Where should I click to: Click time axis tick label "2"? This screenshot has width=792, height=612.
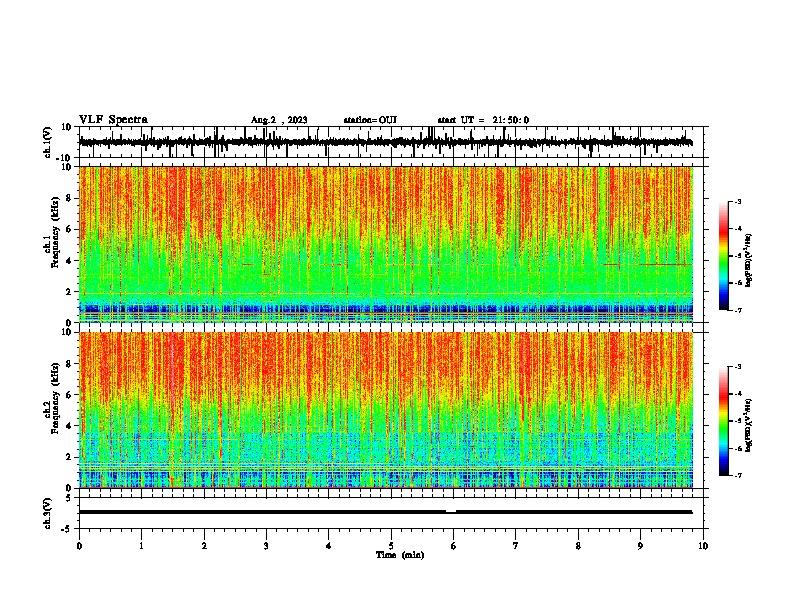204,546
